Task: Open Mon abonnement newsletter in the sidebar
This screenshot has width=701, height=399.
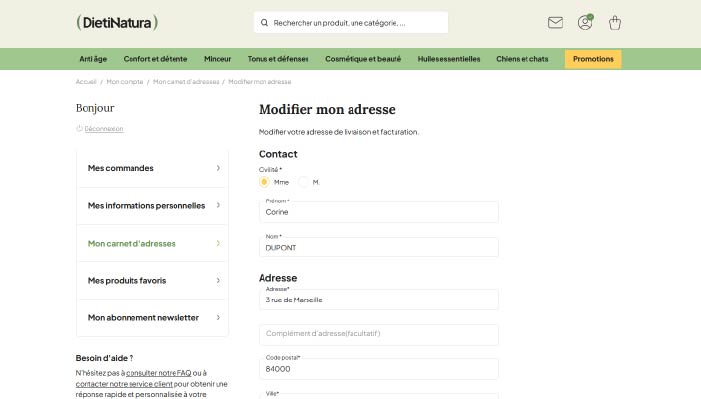Action: [152, 318]
